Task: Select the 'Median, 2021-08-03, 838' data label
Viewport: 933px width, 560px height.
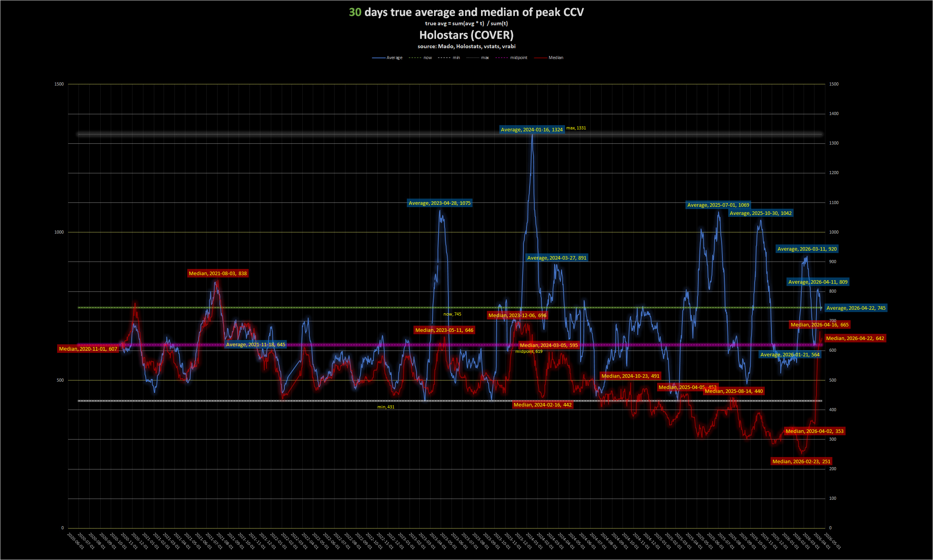Action: coord(218,274)
